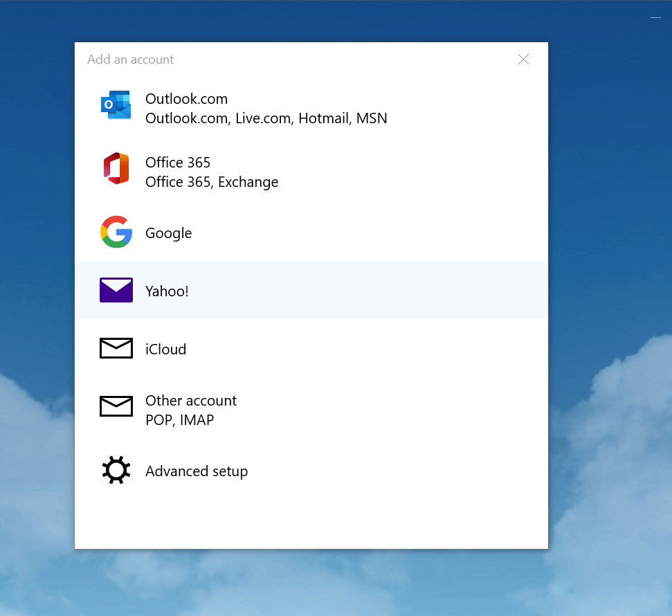
Task: Choose the iCloud account label
Action: click(166, 350)
